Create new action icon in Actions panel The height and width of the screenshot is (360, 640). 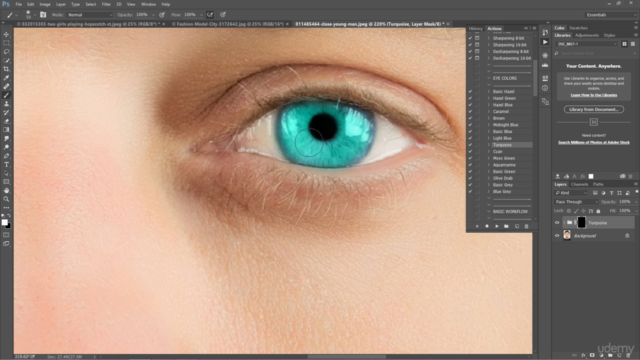pyautogui.click(x=516, y=226)
